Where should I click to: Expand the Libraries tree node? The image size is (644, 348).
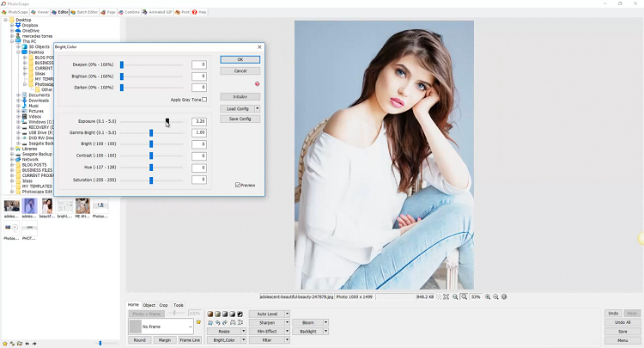point(12,149)
